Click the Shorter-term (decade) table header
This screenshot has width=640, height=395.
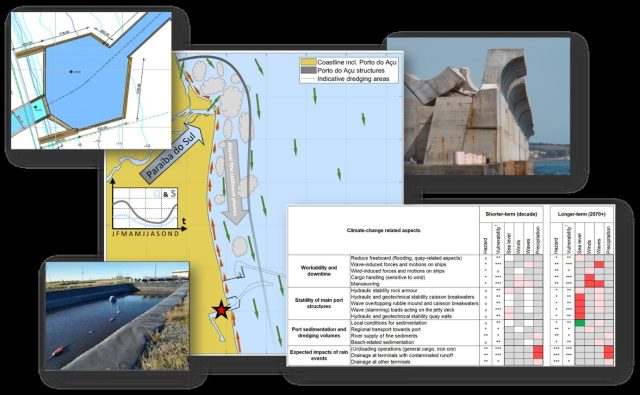click(511, 214)
